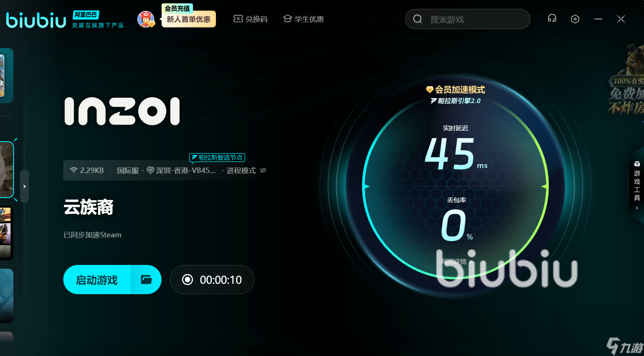Screen dimensions: 644x356
Task: Select the highlighted inZOI game thumbnail
Action: (x=7, y=170)
